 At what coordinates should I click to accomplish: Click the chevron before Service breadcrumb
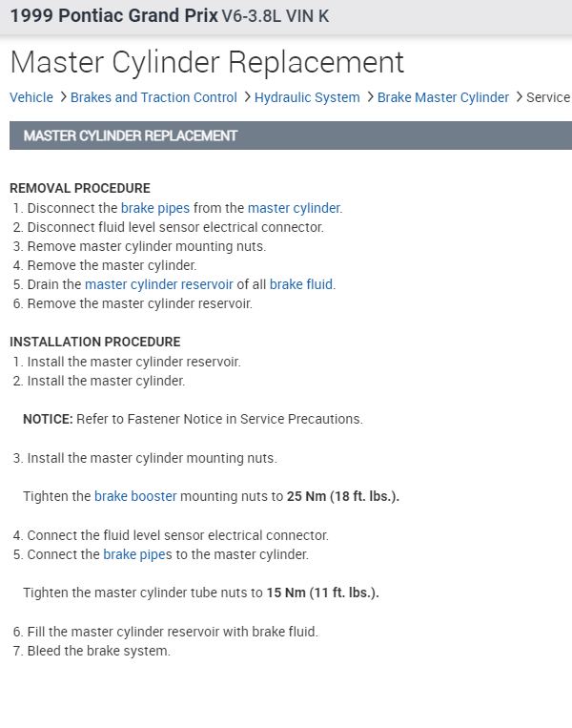point(519,97)
